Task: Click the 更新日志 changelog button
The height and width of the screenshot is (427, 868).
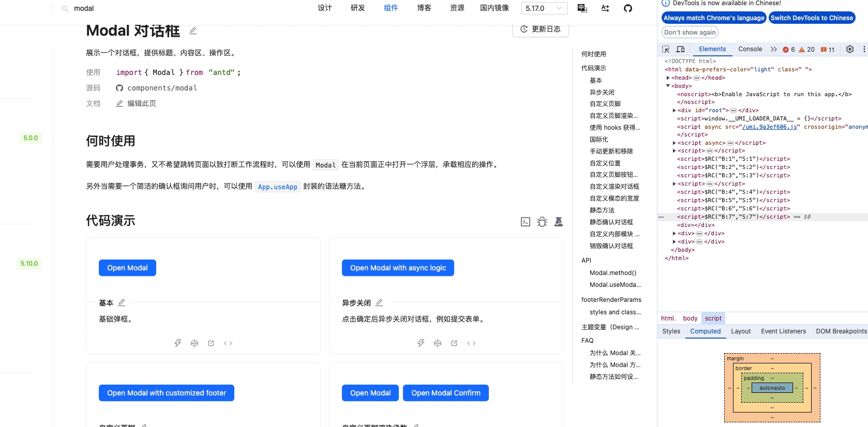Action: point(541,29)
